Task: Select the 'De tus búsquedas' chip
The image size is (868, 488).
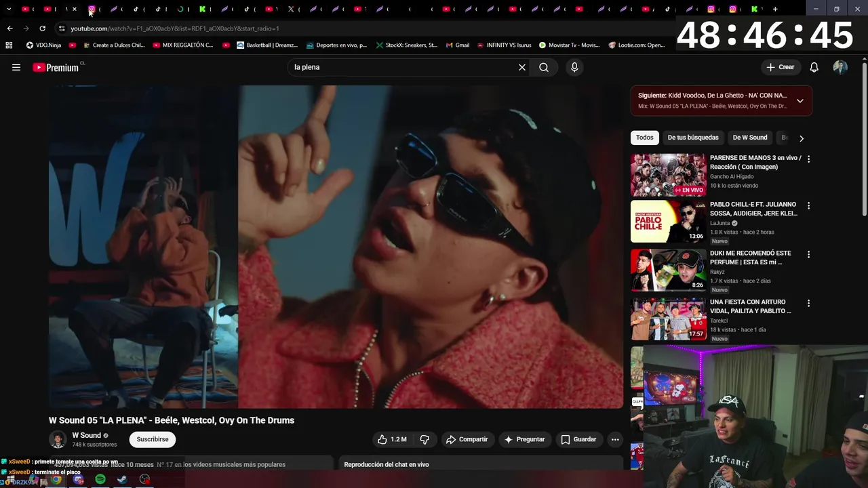Action: 693,138
